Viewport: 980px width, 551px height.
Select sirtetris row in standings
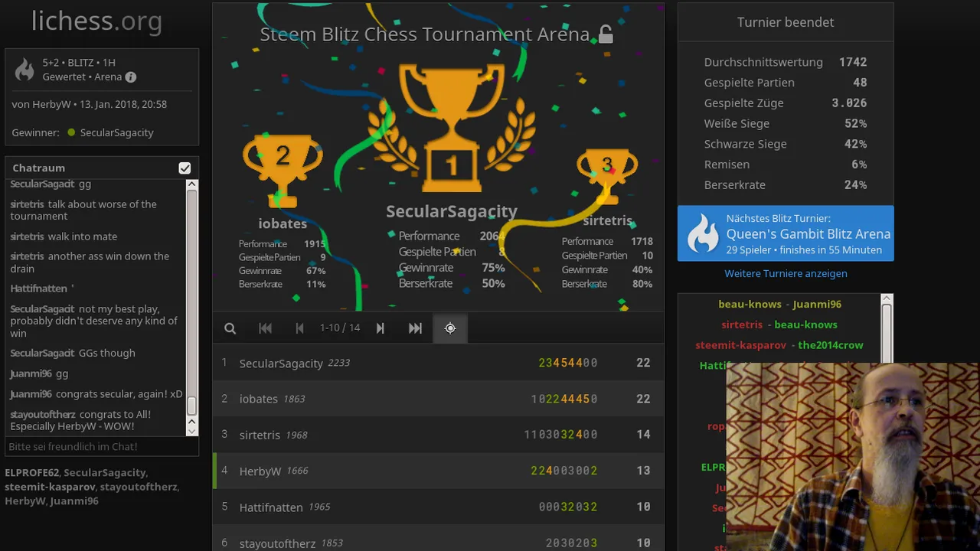point(438,435)
